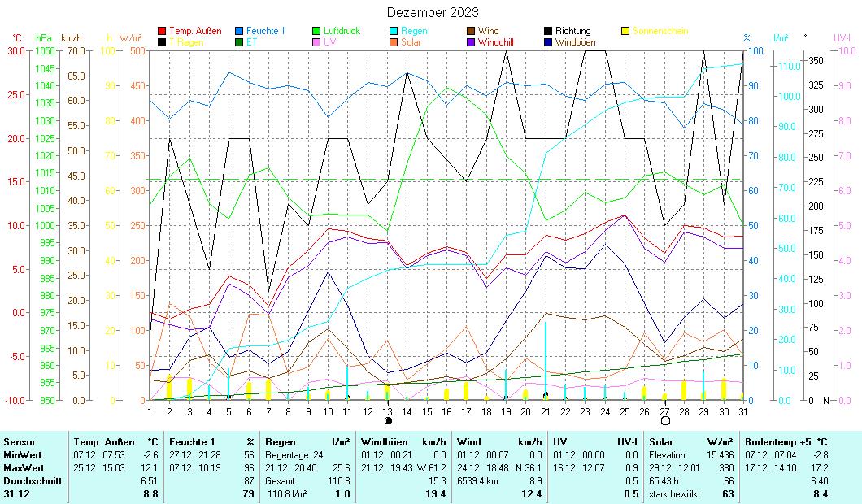Click the minimum temperature value '-2.6'
This screenshot has height=504, width=862.
tap(150, 455)
